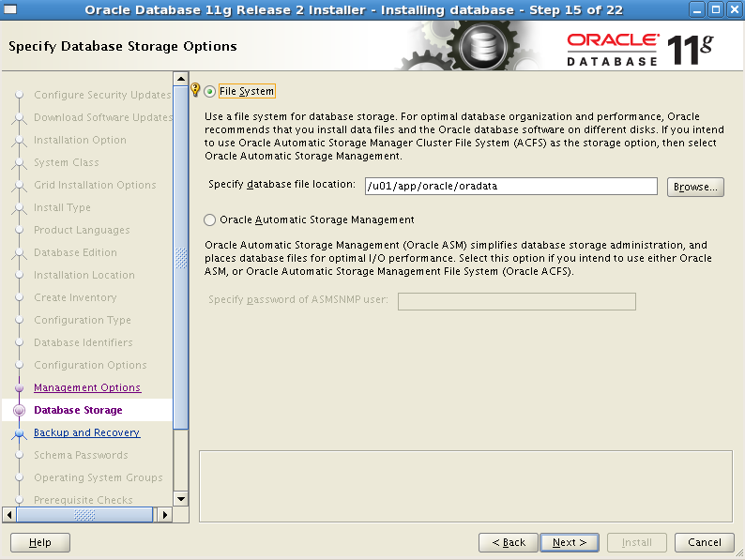Viewport: 745px width, 560px height.
Task: Select Oracle Automatic Storage Management option
Action: 209,219
